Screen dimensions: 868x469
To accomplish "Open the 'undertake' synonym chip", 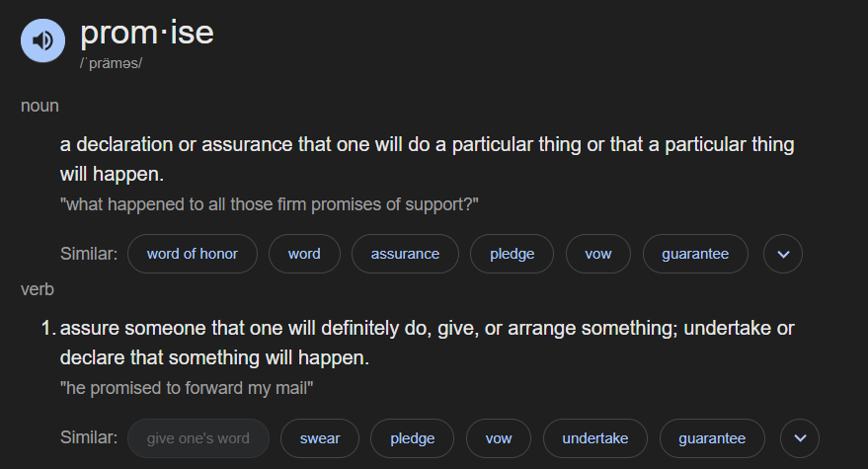I will tap(595, 438).
